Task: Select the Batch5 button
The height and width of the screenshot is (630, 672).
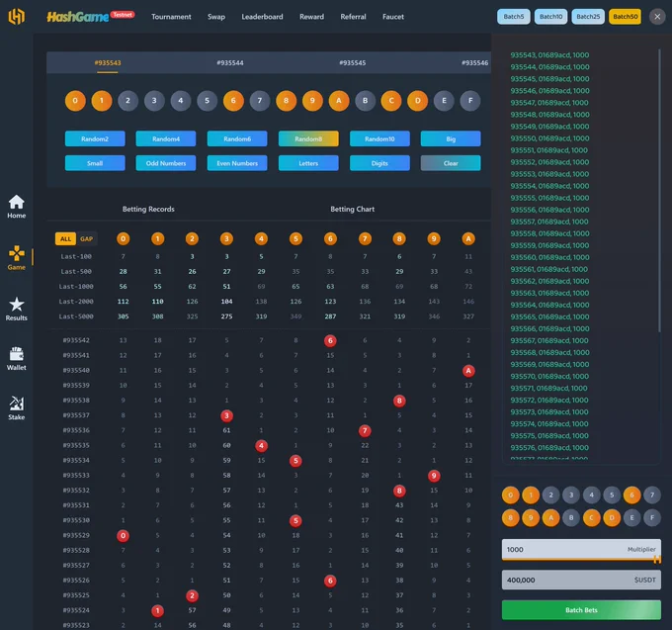Action: point(514,17)
